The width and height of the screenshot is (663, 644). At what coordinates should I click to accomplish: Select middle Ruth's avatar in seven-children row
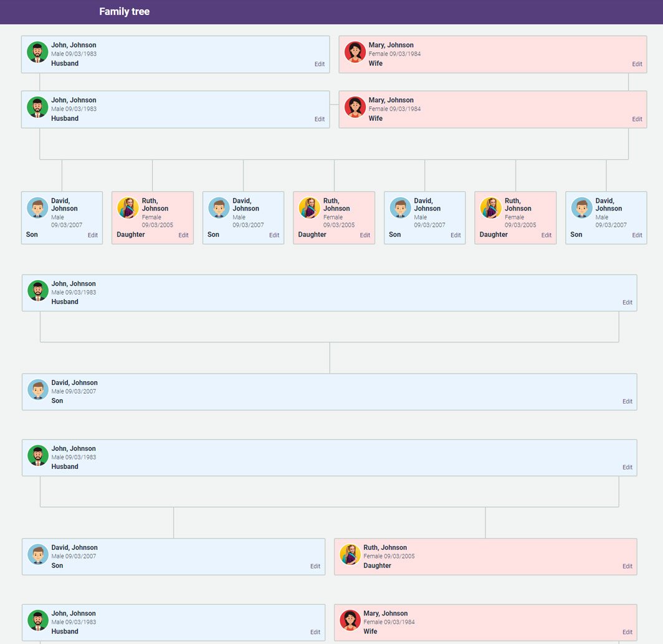[x=310, y=208]
